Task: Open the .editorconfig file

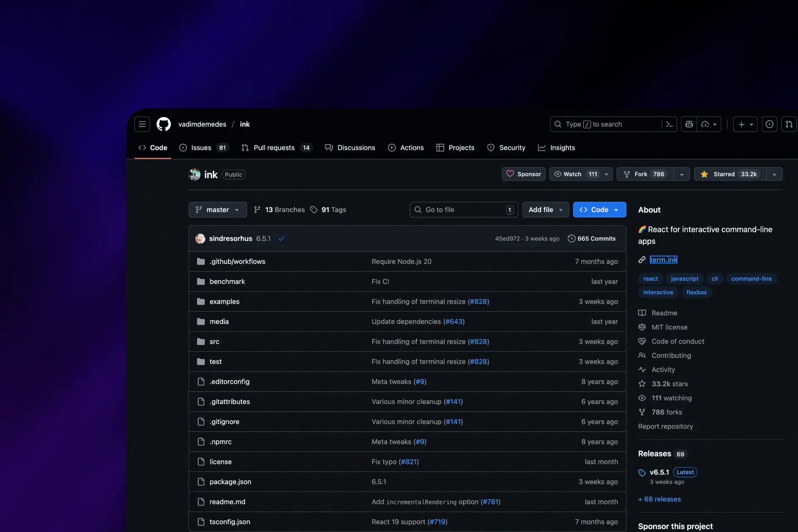Action: [229, 382]
